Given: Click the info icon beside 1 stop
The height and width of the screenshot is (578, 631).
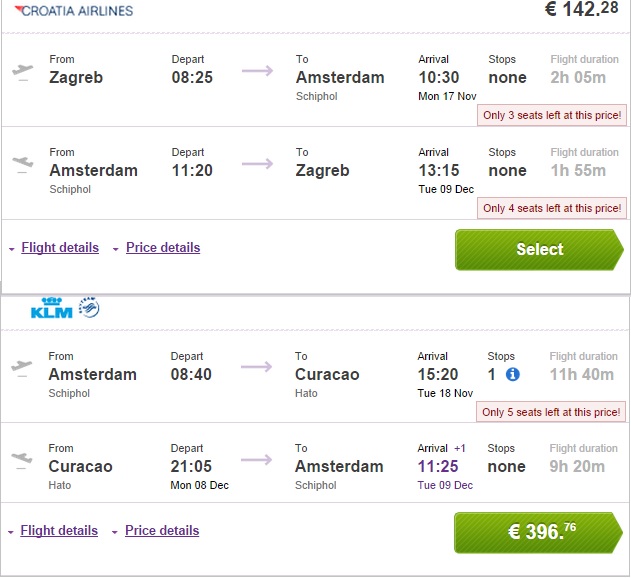Looking at the screenshot, I should [x=513, y=375].
